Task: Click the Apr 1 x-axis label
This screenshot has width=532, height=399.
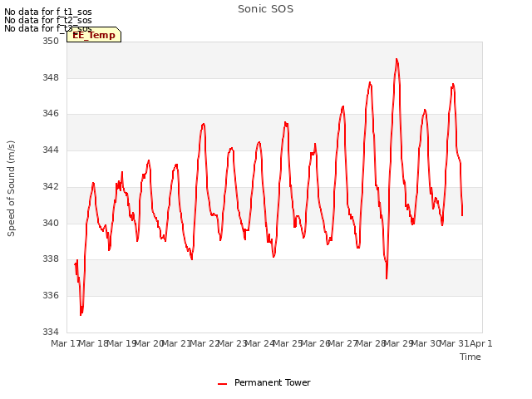Action: click(480, 343)
